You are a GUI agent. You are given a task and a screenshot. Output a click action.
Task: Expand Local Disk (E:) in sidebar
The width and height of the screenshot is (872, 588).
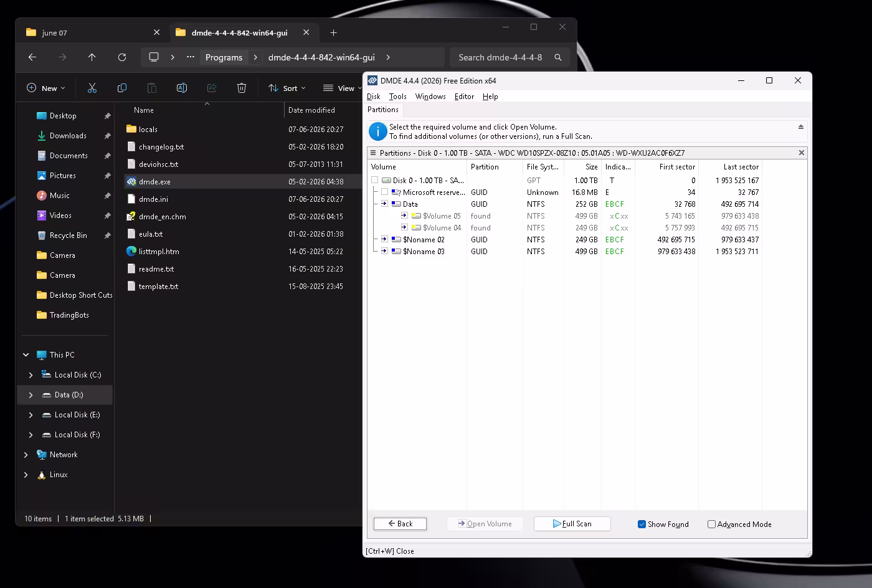pyautogui.click(x=31, y=415)
